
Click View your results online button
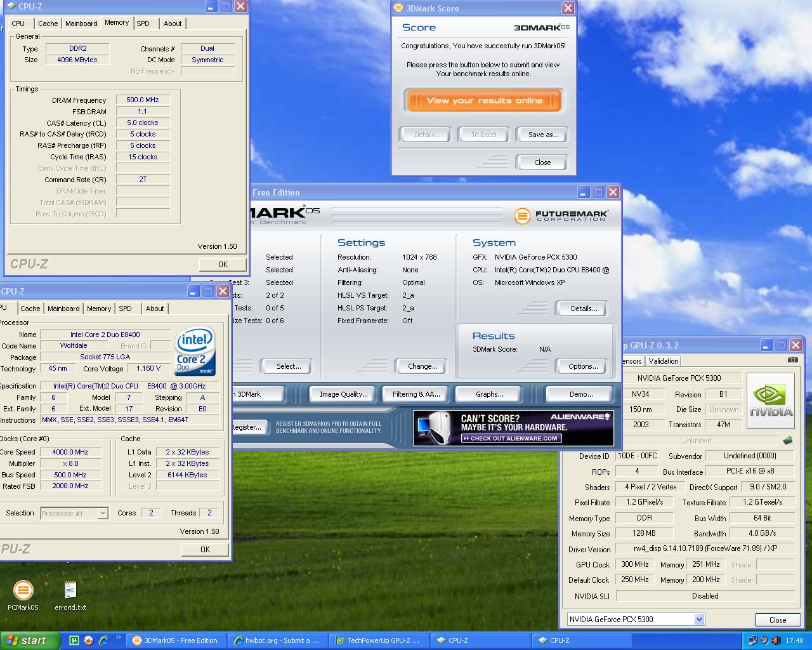coord(483,100)
